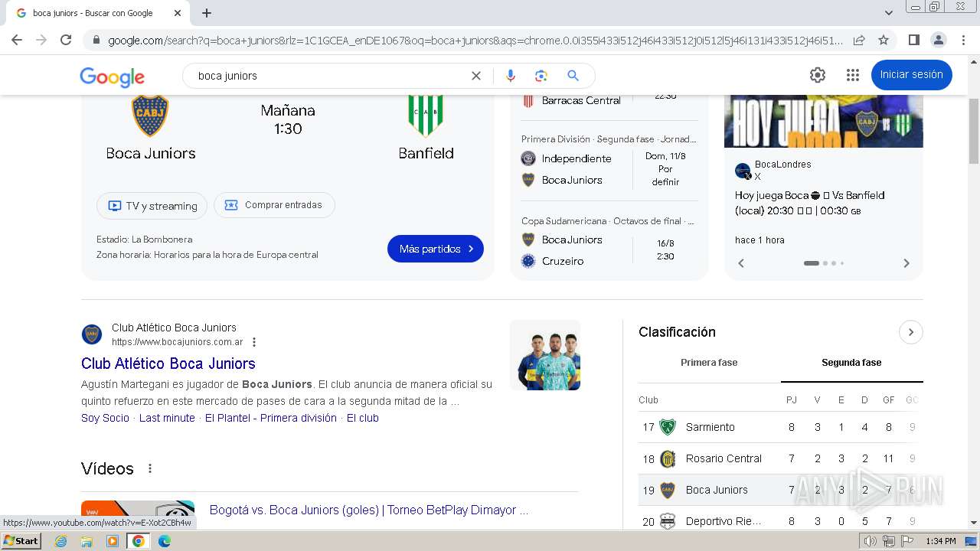Open Internet Explorer from taskbar

point(61,541)
